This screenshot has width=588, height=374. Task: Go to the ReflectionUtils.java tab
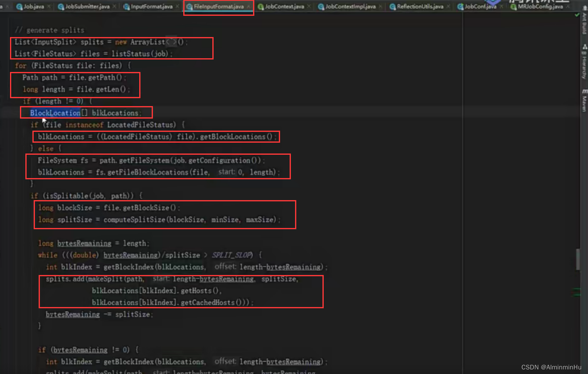(420, 7)
